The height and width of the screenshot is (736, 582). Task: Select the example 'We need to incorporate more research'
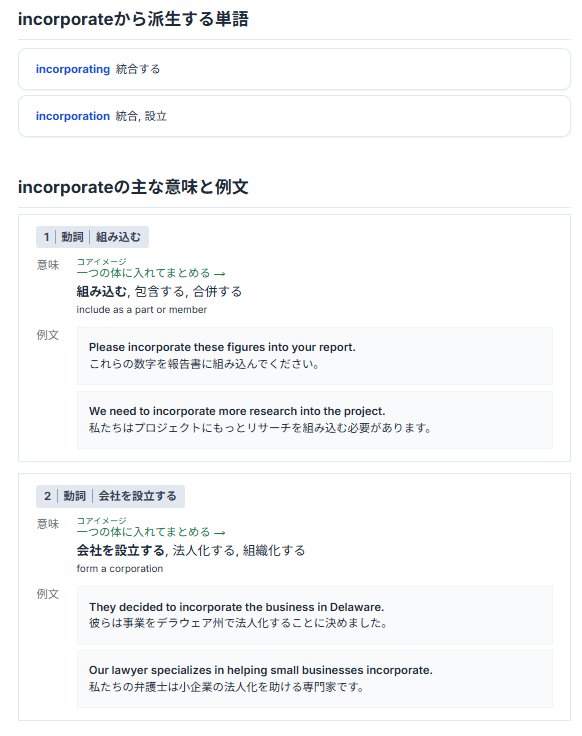point(237,411)
